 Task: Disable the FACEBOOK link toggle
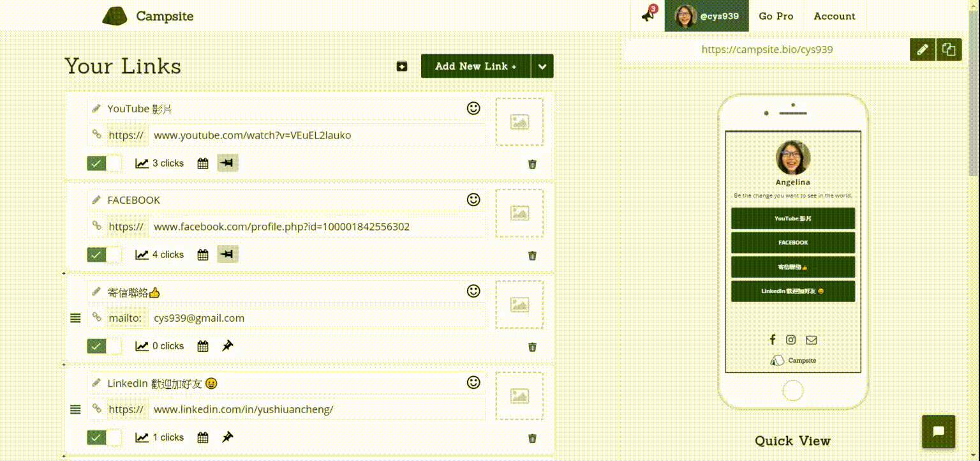[x=104, y=255]
